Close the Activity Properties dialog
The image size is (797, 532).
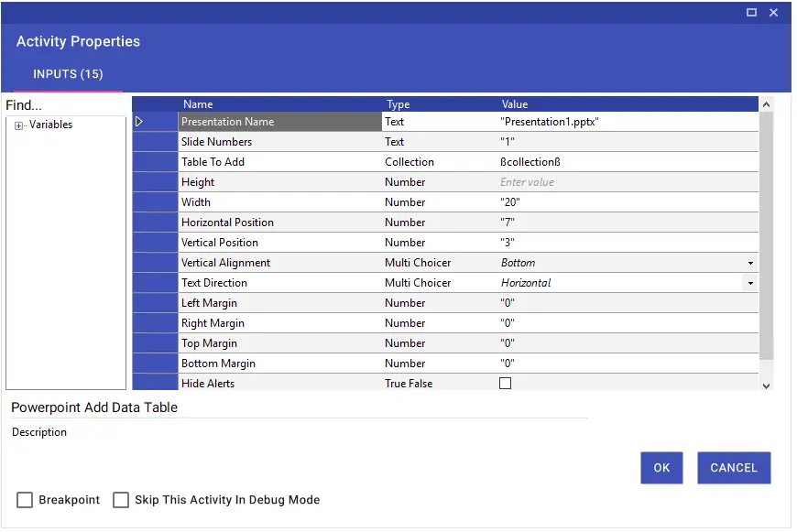coord(774,13)
